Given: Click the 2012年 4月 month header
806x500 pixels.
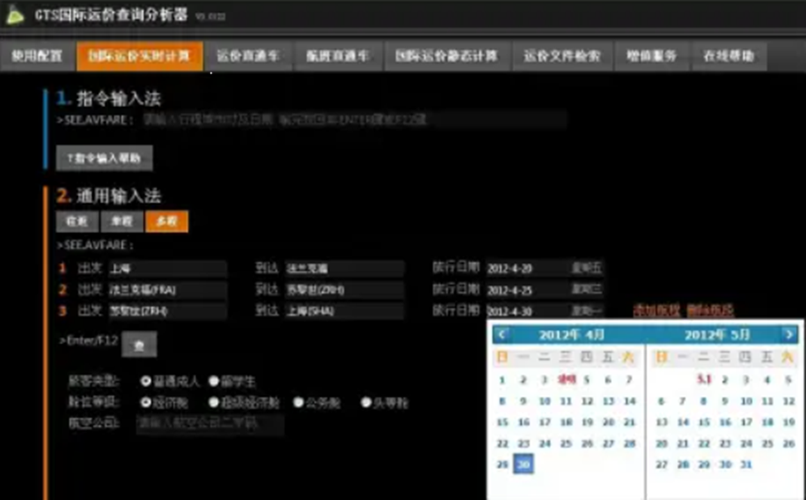Looking at the screenshot, I should 572,335.
